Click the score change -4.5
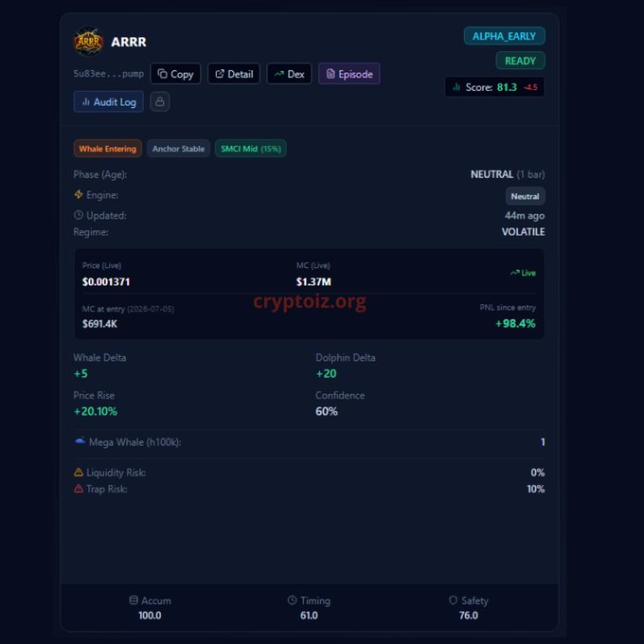 pyautogui.click(x=530, y=87)
